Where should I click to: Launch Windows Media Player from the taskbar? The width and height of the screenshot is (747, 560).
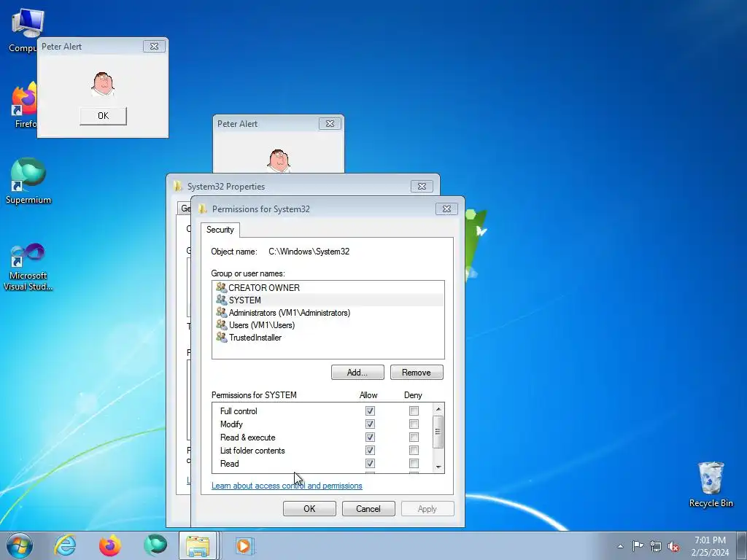click(244, 545)
